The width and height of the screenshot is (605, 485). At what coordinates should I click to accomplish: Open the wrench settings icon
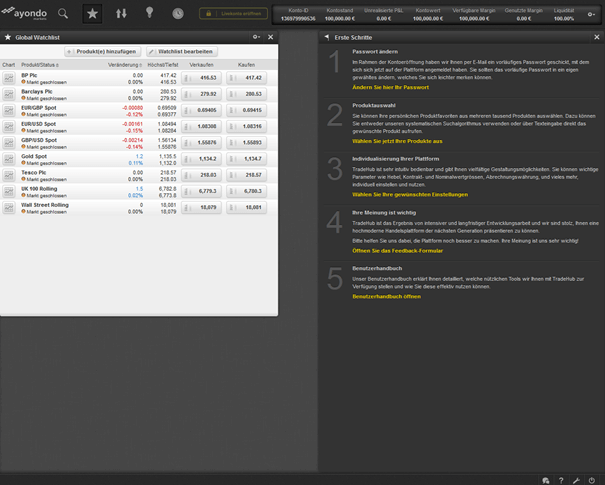576,480
